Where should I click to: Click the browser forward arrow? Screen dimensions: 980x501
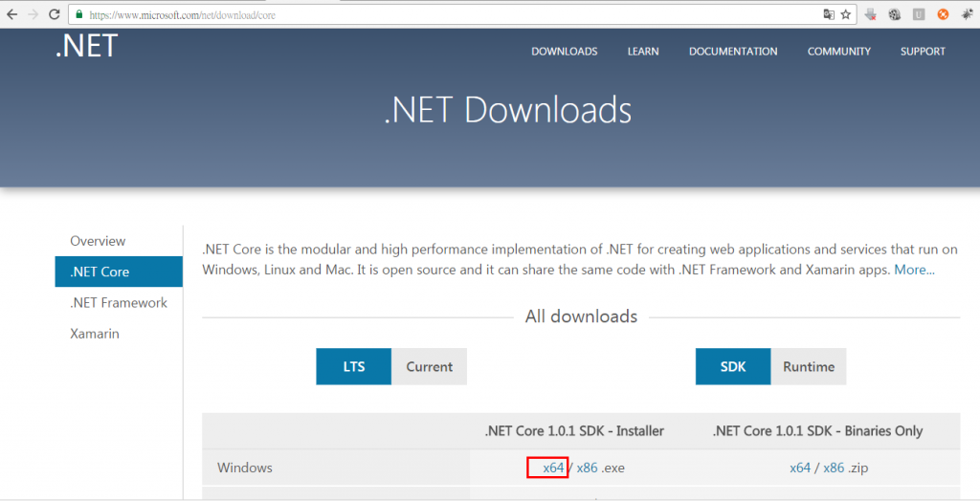click(33, 14)
